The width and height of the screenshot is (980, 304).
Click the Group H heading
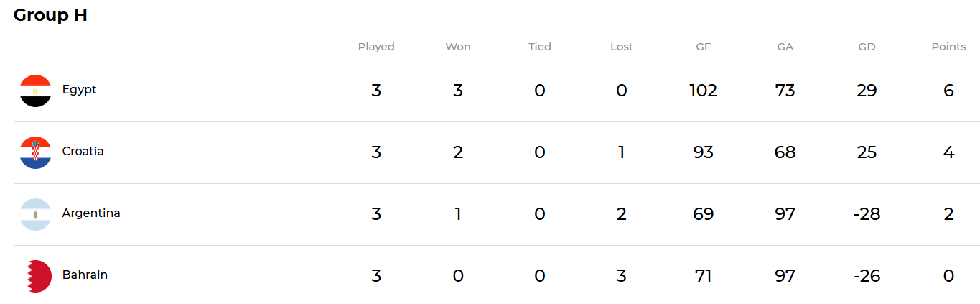50,15
